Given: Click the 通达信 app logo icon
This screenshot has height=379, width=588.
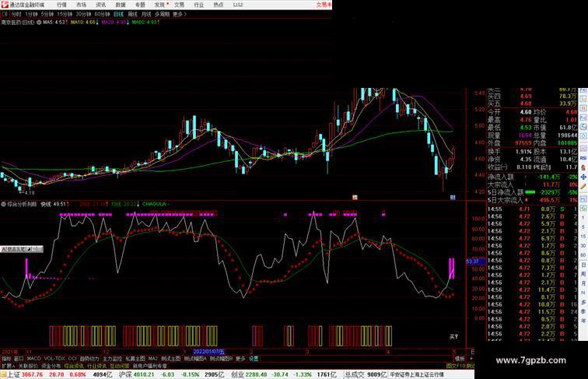Looking at the screenshot, I should click(5, 5).
